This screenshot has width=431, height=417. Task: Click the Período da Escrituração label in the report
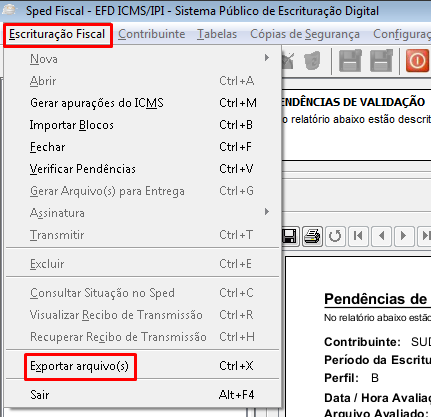pos(377,360)
